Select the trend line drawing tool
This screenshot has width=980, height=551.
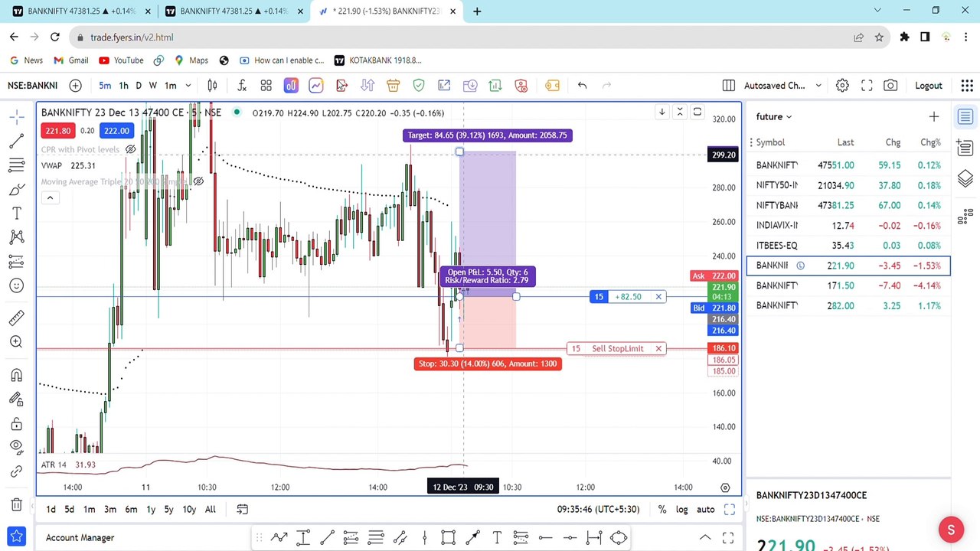click(x=16, y=141)
